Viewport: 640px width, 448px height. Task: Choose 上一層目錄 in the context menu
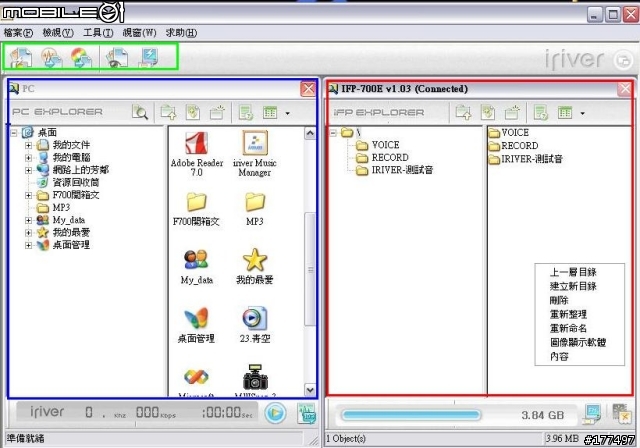[573, 272]
